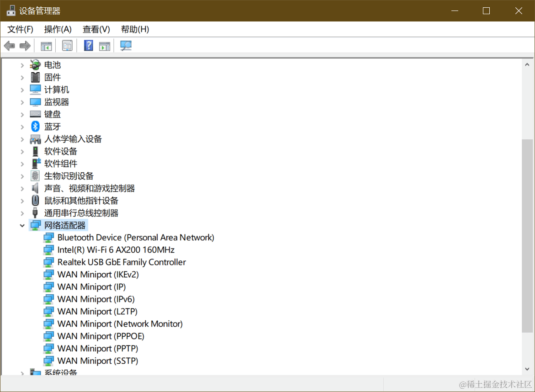535x392 pixels.
Task: Expand the 通用串行总线控制器 category
Action: 22,213
